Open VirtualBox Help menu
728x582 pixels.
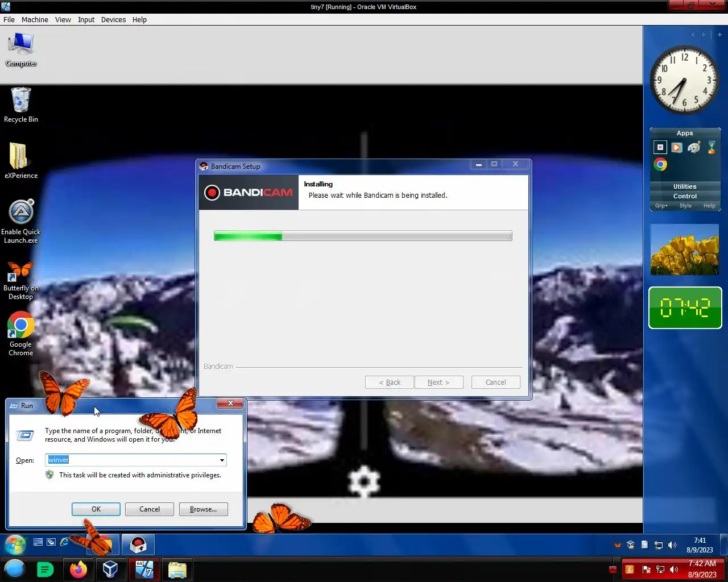[x=140, y=19]
